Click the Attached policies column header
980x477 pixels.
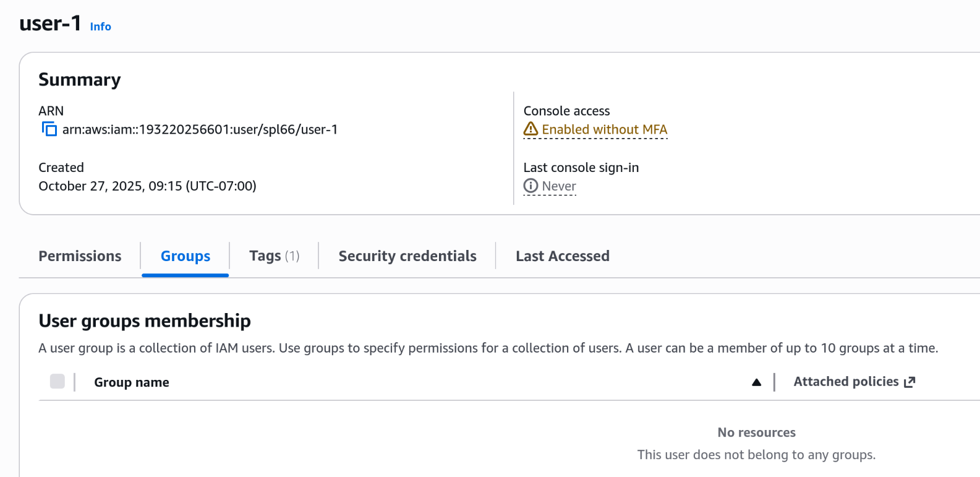845,382
